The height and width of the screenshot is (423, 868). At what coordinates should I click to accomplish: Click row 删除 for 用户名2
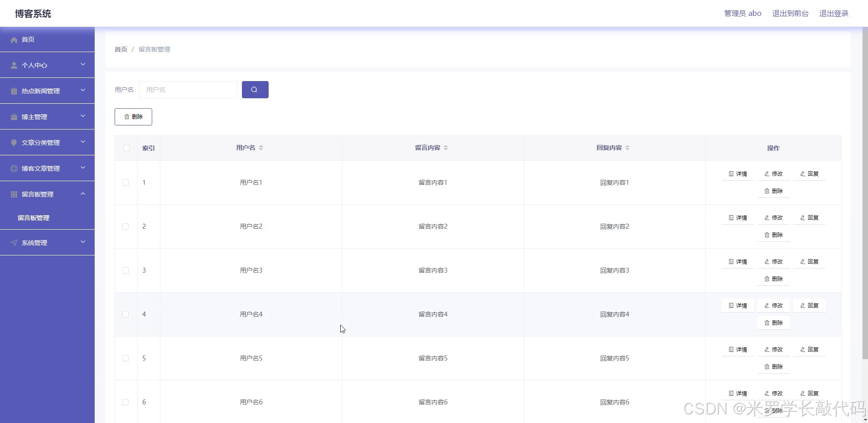pyautogui.click(x=773, y=235)
